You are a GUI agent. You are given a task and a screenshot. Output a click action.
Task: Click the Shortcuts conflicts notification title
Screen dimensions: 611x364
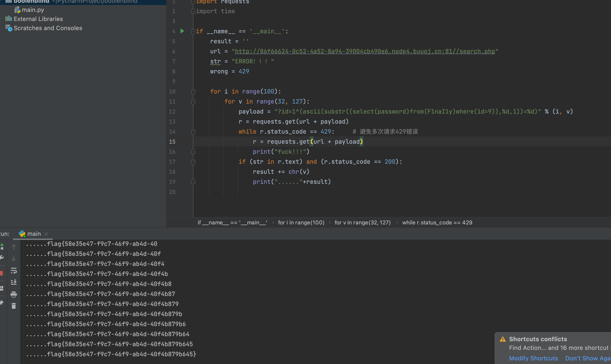[x=538, y=339]
